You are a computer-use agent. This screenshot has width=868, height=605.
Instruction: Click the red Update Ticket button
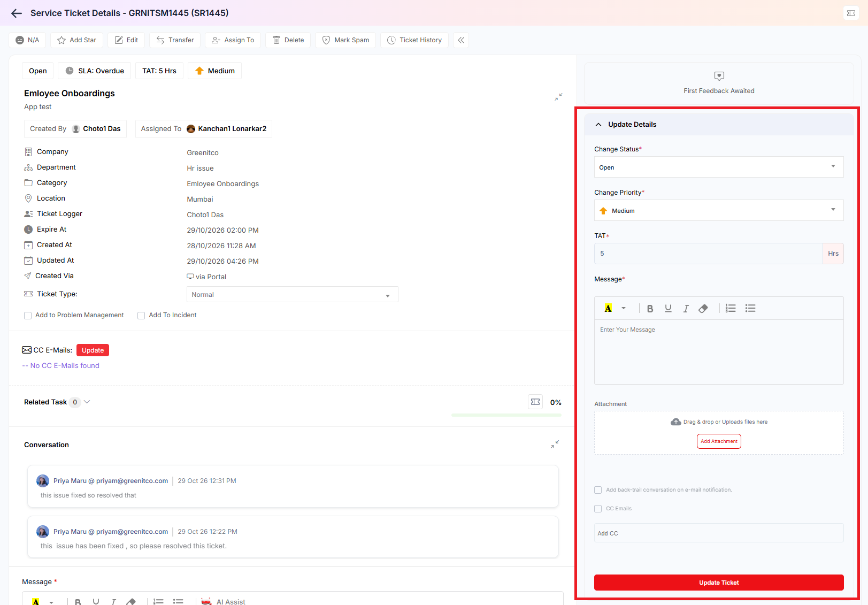point(719,583)
